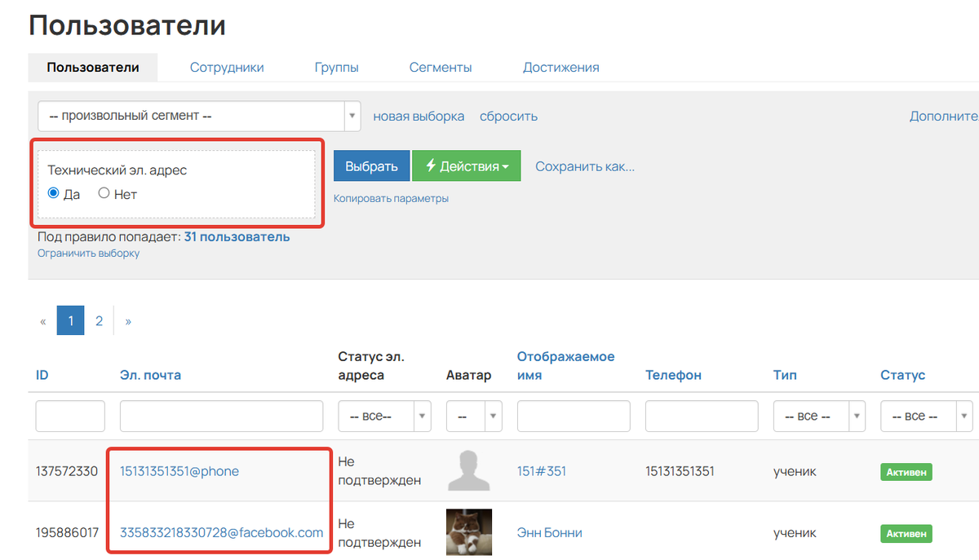Open the 'произвольный сегмент' dropdown
The image size is (979, 560).
[x=198, y=116]
